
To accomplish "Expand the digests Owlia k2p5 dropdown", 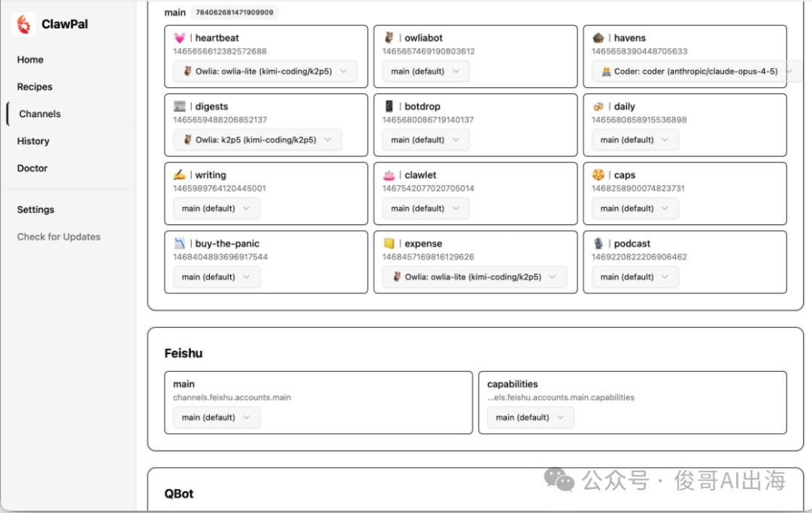I will point(256,140).
